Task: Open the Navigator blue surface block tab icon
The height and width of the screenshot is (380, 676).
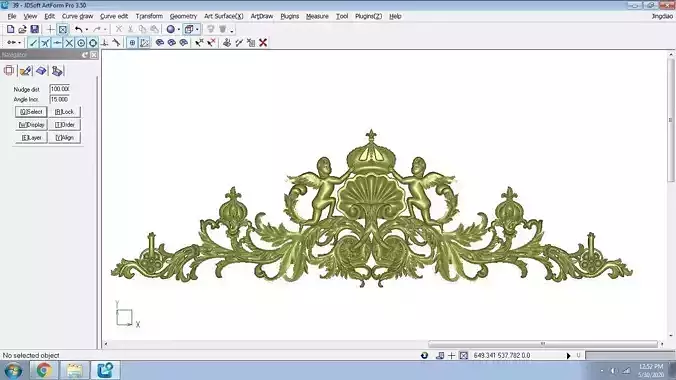Action: click(41, 71)
